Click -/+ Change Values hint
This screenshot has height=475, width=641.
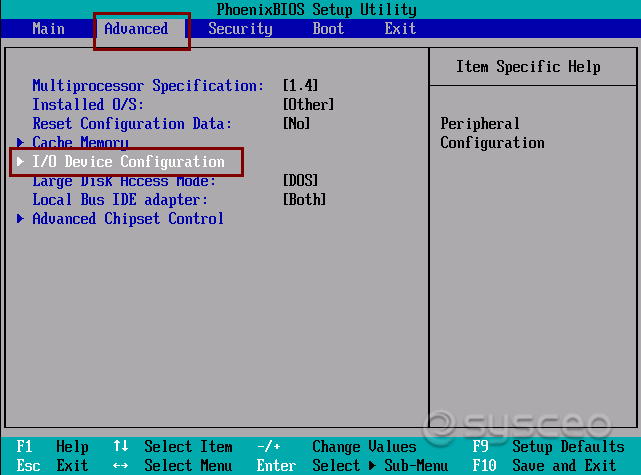(x=336, y=446)
